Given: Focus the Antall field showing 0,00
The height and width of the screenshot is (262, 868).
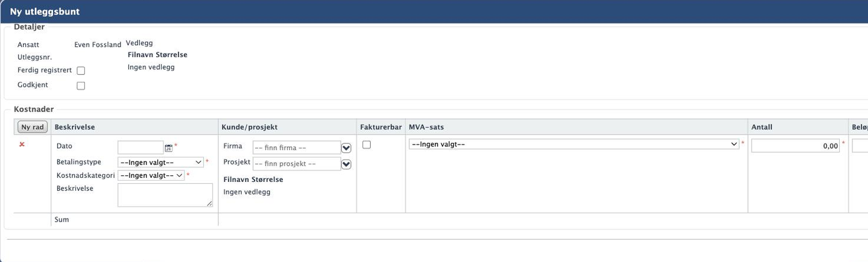Looking at the screenshot, I should click(x=795, y=146).
